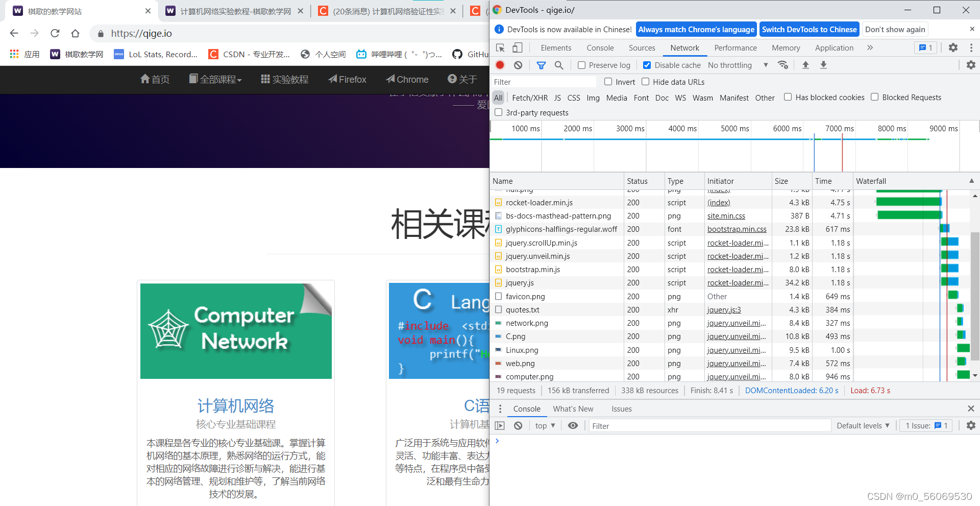Switch to the Performance tab
The height and width of the screenshot is (506, 980).
tap(735, 47)
